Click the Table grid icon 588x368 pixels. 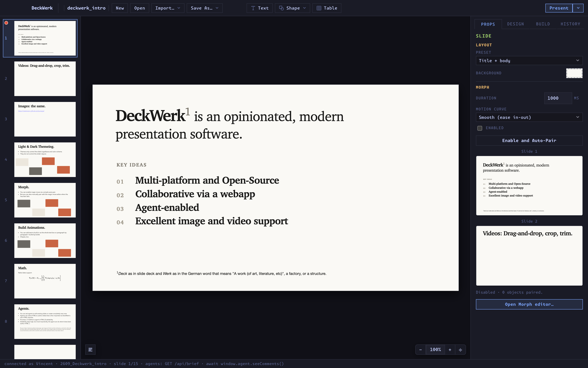click(x=319, y=8)
